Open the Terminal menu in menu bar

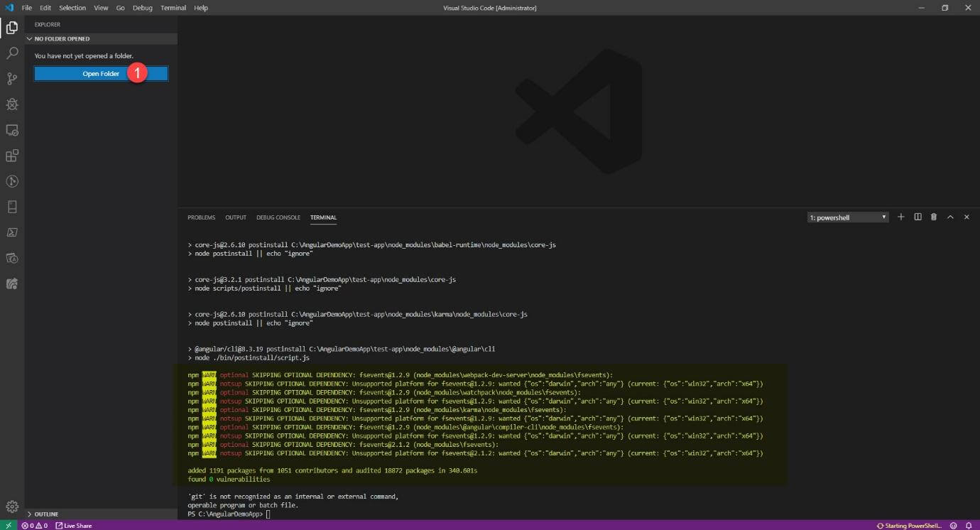(x=173, y=8)
